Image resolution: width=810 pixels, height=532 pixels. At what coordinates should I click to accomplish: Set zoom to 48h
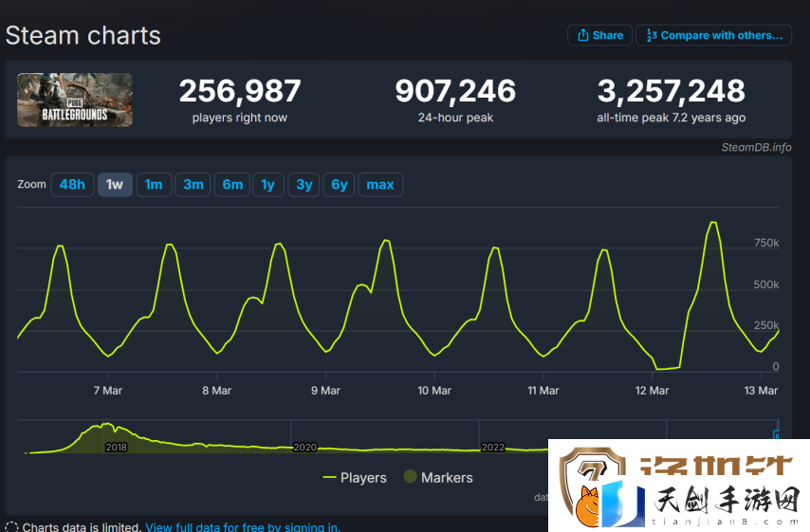coord(72,184)
